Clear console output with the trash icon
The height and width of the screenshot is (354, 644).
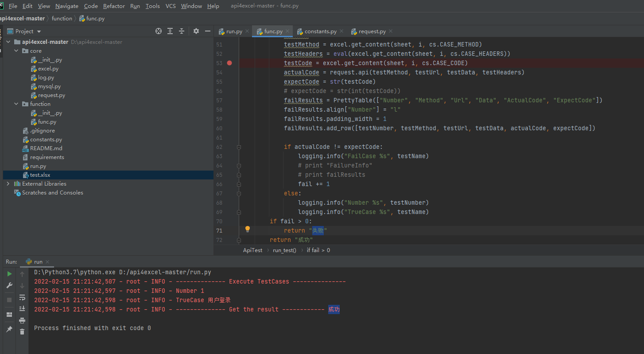tap(22, 331)
